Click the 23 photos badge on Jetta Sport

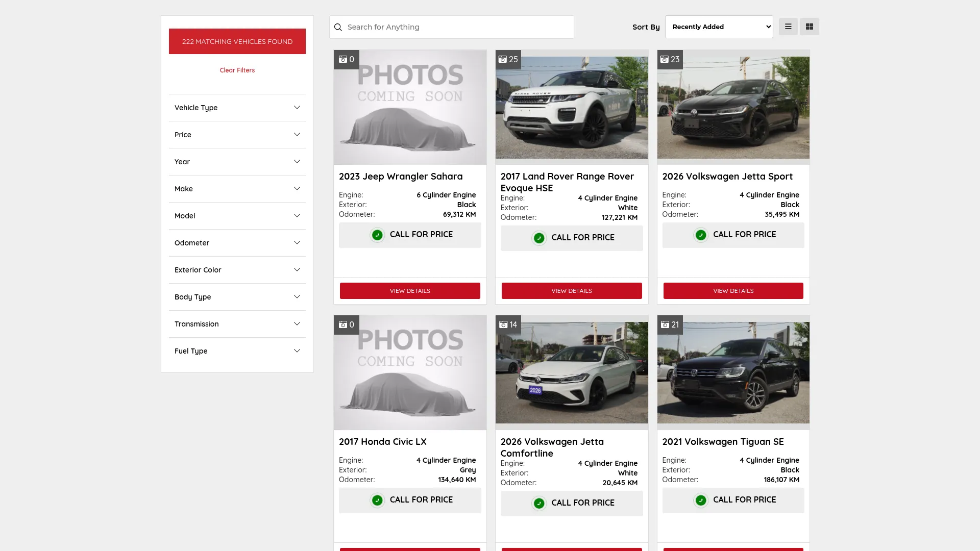pyautogui.click(x=670, y=59)
